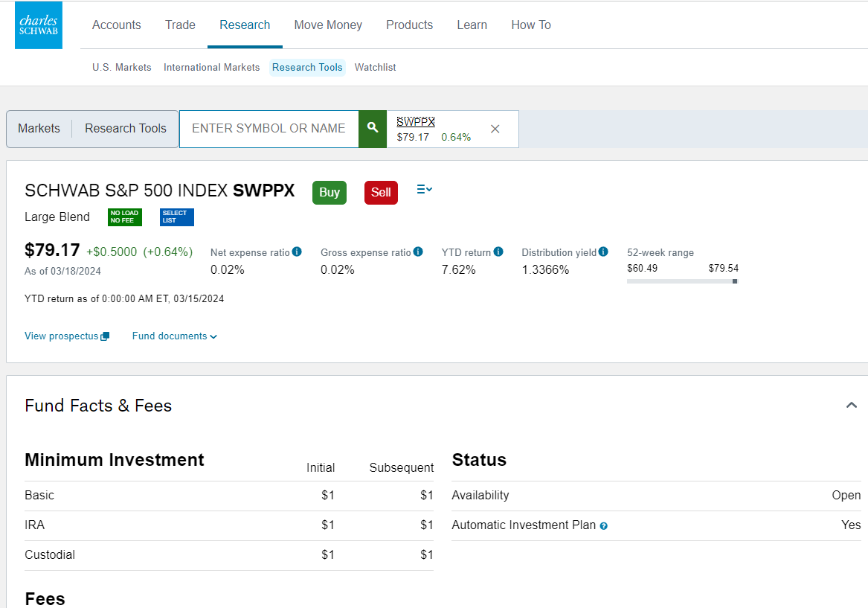
Task: Click the Automatic Investment Plan help icon
Action: coord(603,526)
